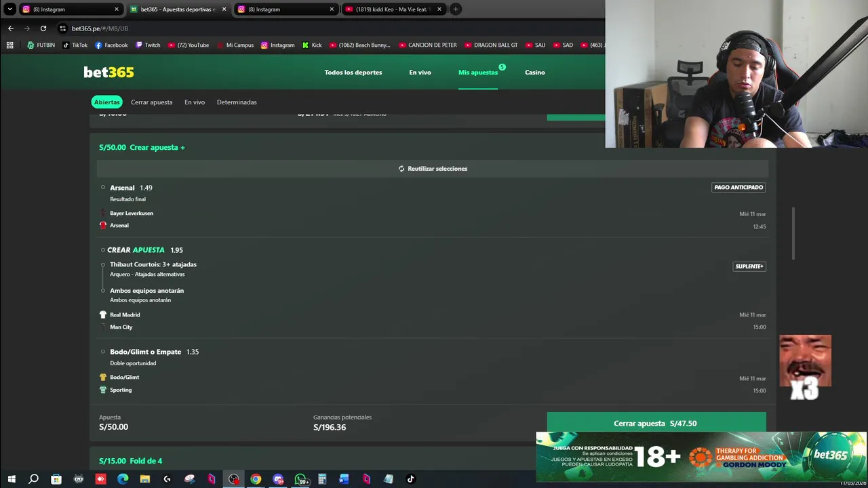Open En vivo in top navigation

pos(420,73)
